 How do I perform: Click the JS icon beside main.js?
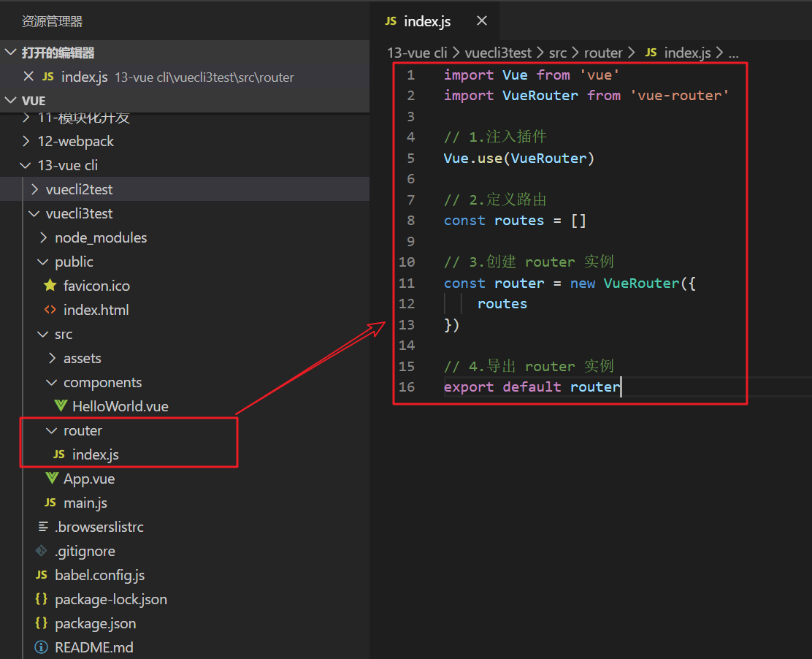tap(50, 503)
